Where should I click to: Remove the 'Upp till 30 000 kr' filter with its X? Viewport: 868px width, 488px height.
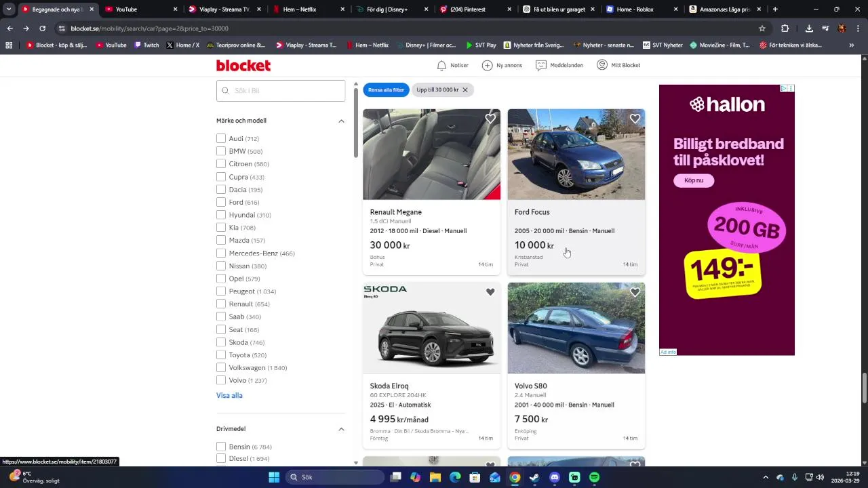pyautogui.click(x=465, y=89)
